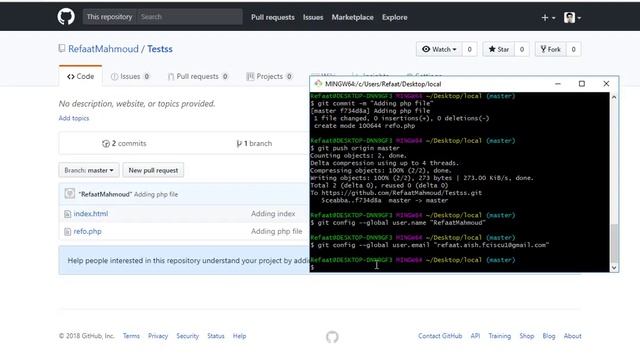Expand the Branch: master dropdown
Image resolution: width=640 pixels, height=360 pixels.
coord(89,170)
